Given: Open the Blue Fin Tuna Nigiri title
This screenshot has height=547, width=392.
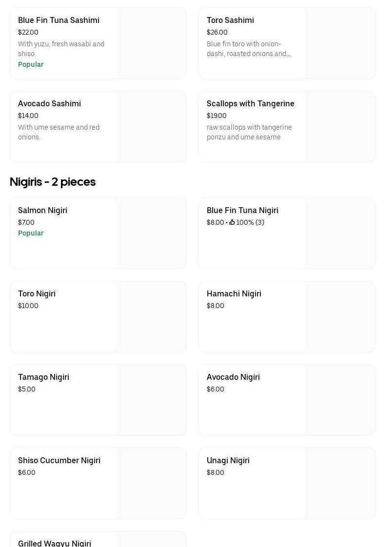Looking at the screenshot, I should click(242, 211).
